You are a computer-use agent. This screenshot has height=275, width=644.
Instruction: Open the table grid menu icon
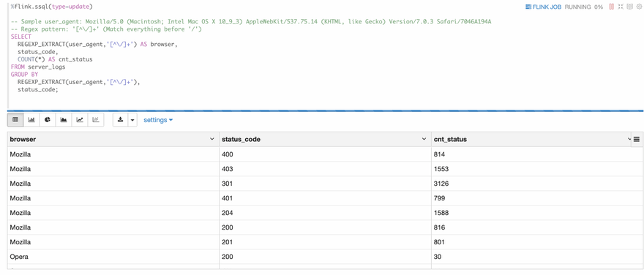tap(637, 139)
